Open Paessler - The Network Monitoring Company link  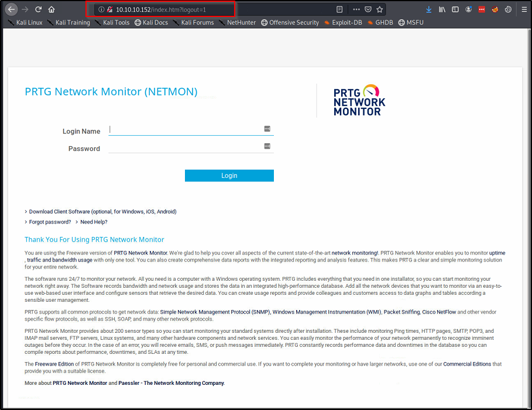click(171, 383)
